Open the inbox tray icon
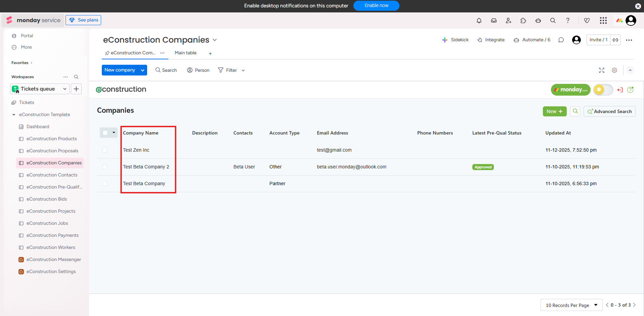This screenshot has height=316, width=644. pos(493,20)
